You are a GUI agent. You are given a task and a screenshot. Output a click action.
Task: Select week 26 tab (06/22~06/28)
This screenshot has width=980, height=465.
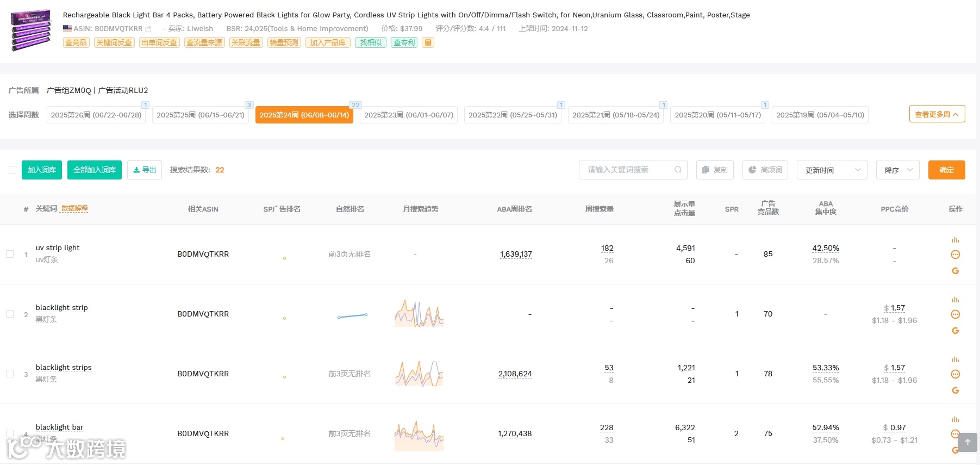[x=96, y=115]
